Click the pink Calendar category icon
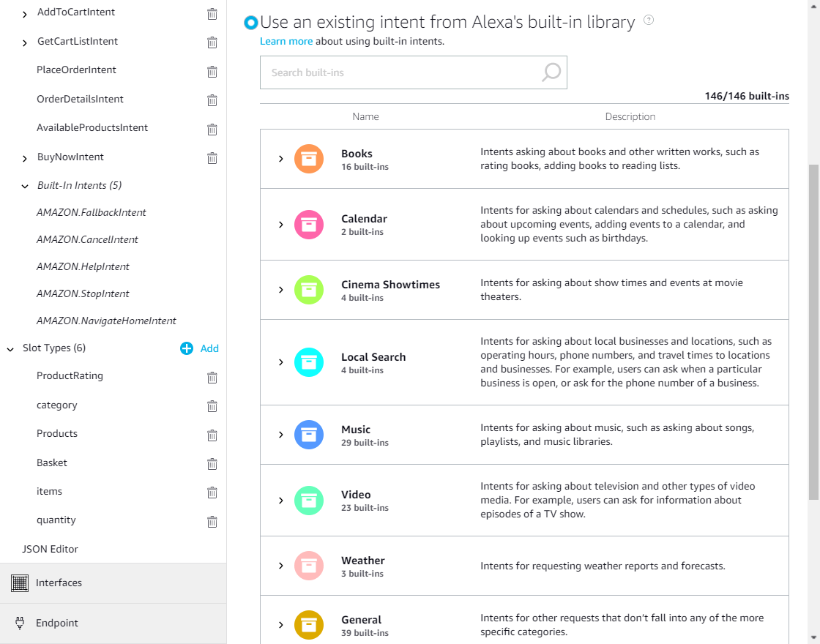 (308, 224)
